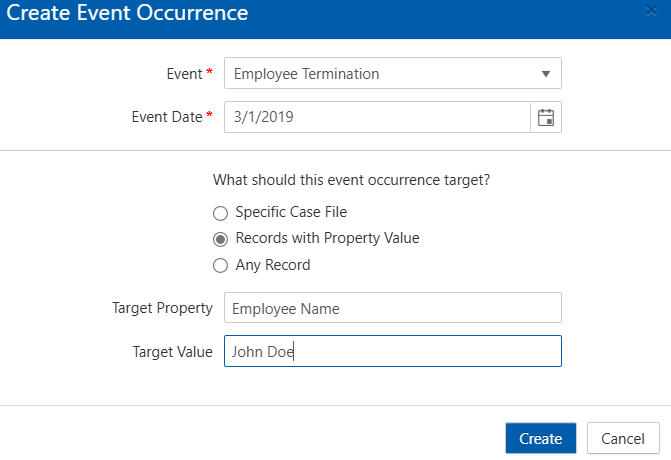Screen dimensions: 671x460
Task: Click the 'Target Property' label text
Action: [x=162, y=308]
